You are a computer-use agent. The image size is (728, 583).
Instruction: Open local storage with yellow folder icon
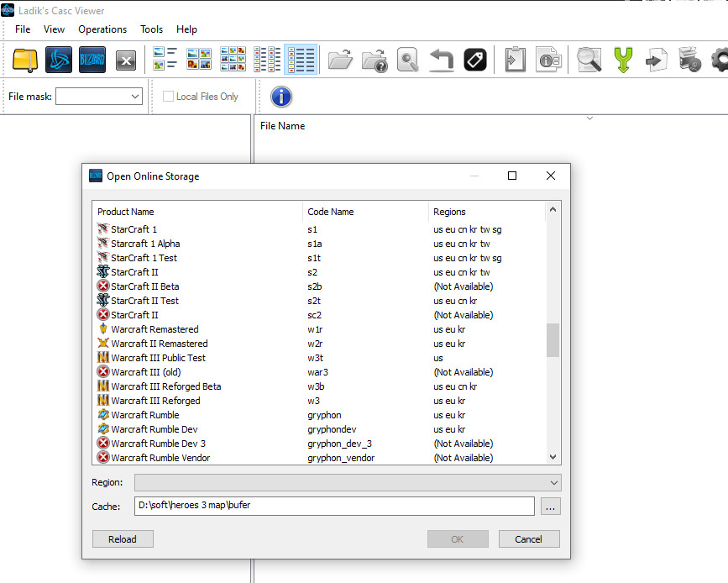point(25,60)
